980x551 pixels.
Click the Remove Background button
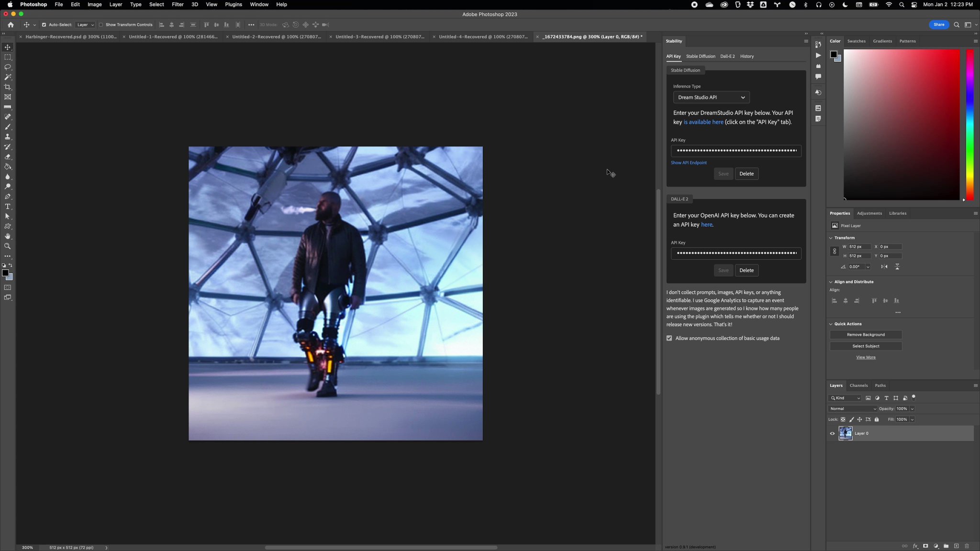pyautogui.click(x=866, y=335)
